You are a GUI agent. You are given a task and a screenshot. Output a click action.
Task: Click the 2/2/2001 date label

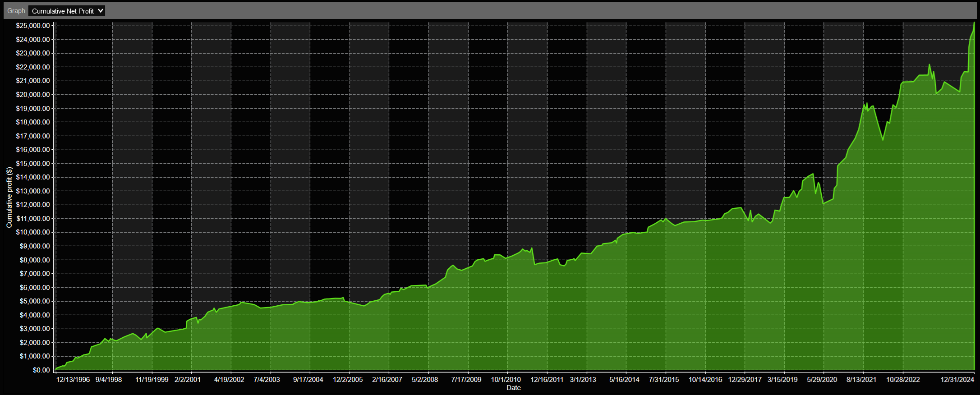pos(188,380)
